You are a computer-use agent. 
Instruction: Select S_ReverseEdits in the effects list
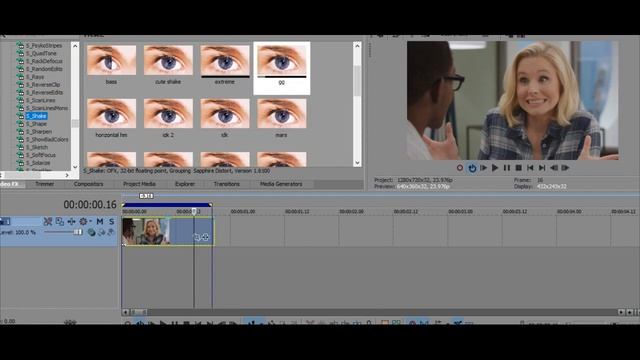coord(44,93)
